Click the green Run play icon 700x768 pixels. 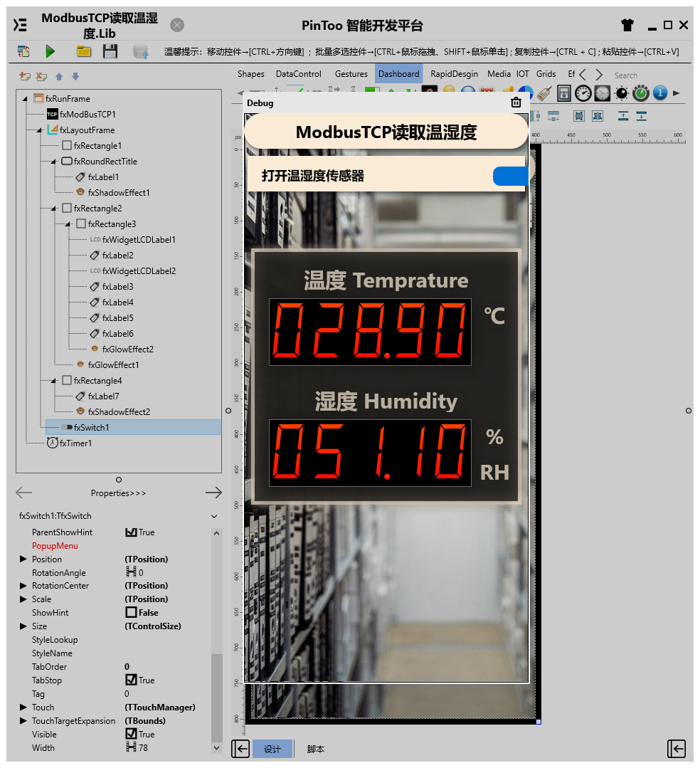[x=50, y=51]
